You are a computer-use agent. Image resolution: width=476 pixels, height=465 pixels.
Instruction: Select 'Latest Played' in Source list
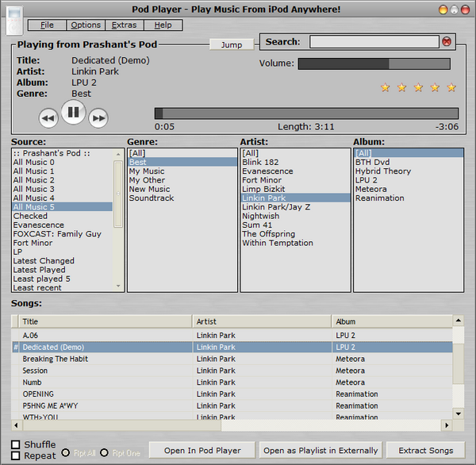pyautogui.click(x=63, y=270)
